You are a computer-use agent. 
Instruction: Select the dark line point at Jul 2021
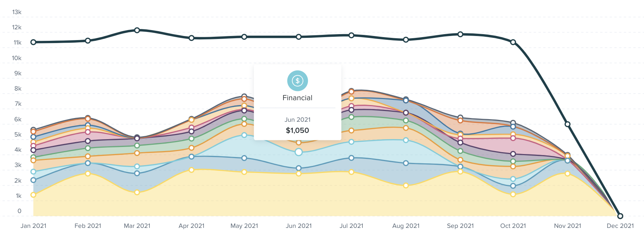[351, 35]
